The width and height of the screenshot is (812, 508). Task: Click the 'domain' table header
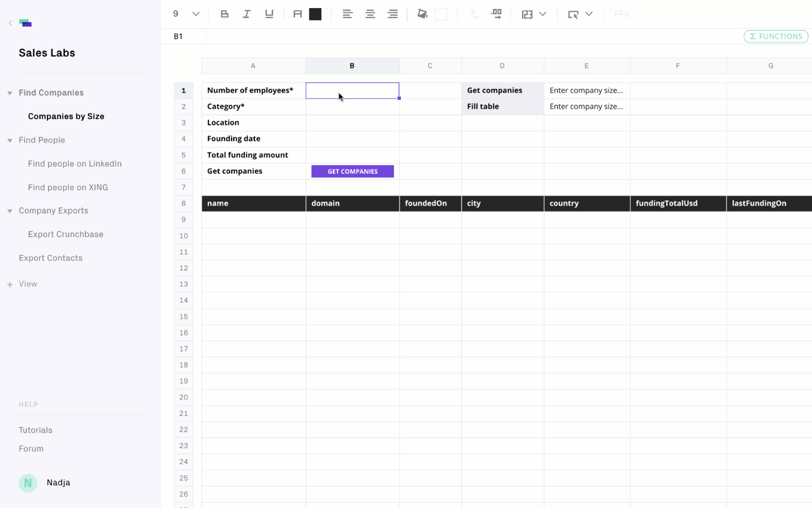click(x=352, y=203)
